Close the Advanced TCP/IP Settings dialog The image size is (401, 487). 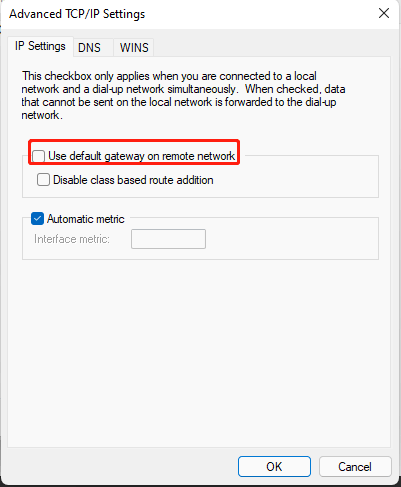[x=384, y=13]
